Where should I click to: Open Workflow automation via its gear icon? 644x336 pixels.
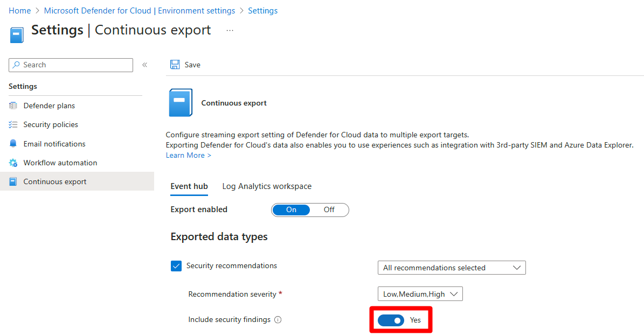click(x=13, y=162)
